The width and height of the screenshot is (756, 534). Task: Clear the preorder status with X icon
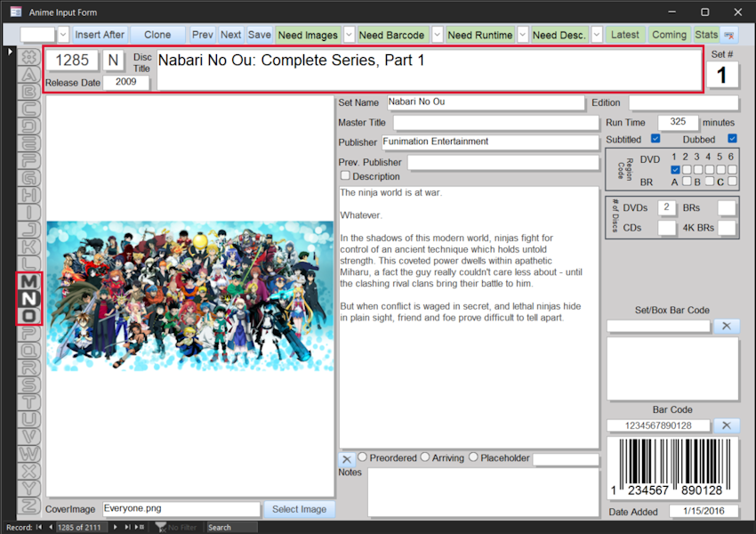(347, 459)
